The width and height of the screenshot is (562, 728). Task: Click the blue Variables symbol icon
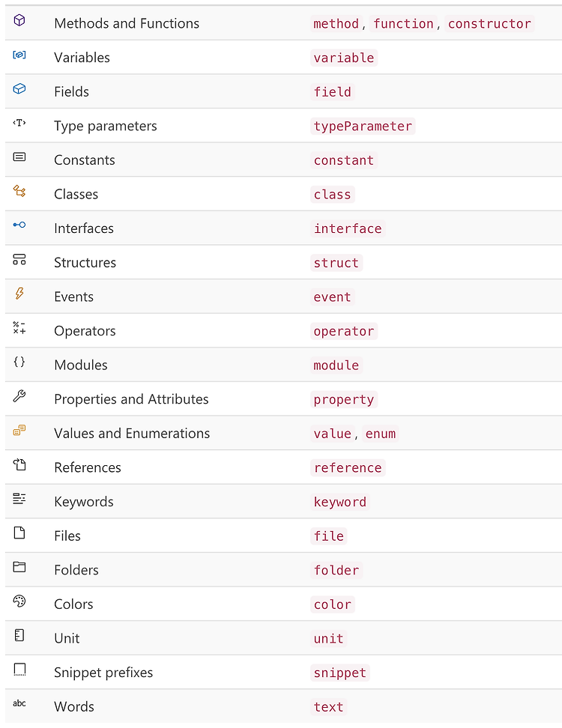(x=19, y=55)
